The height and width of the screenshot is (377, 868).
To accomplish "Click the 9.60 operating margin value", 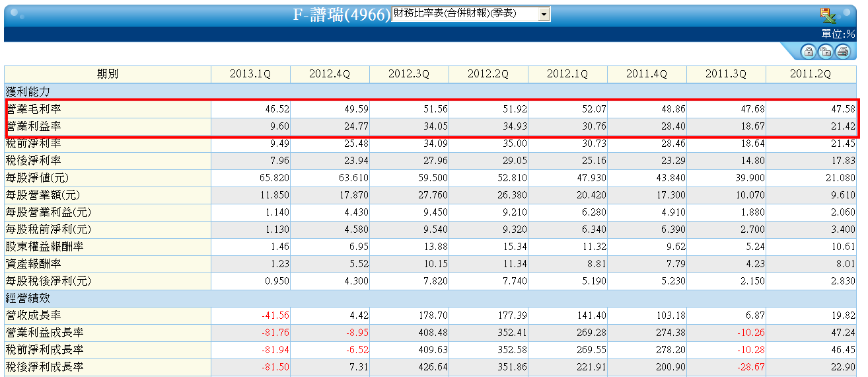I will [280, 126].
